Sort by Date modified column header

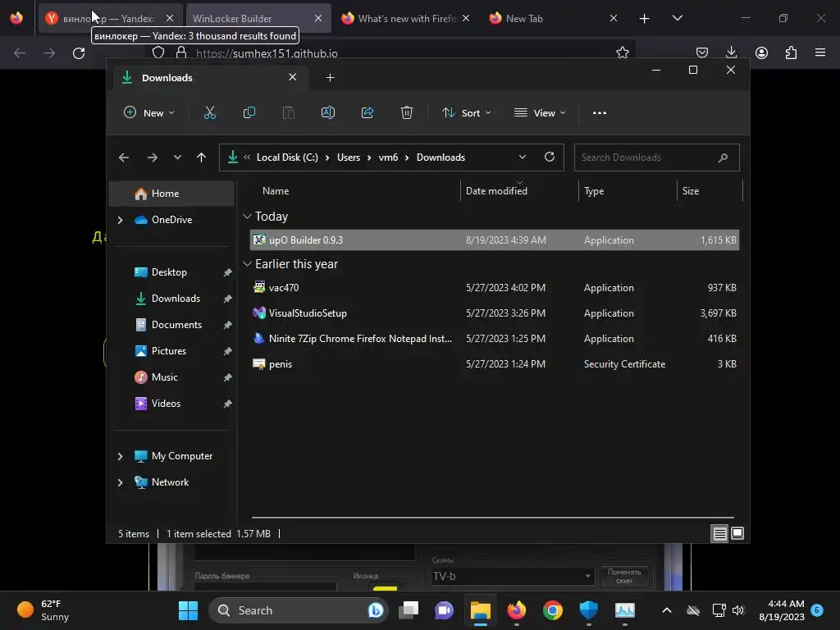tap(496, 190)
